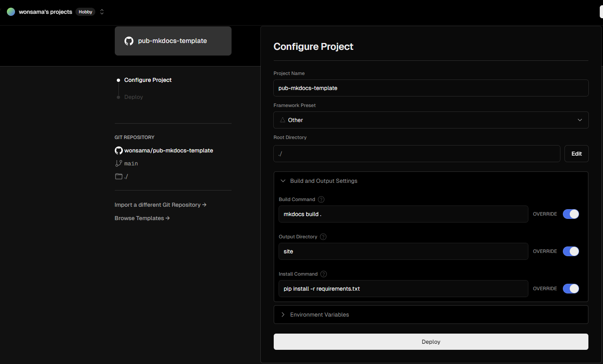Disable the Build Command override toggle

pos(571,214)
